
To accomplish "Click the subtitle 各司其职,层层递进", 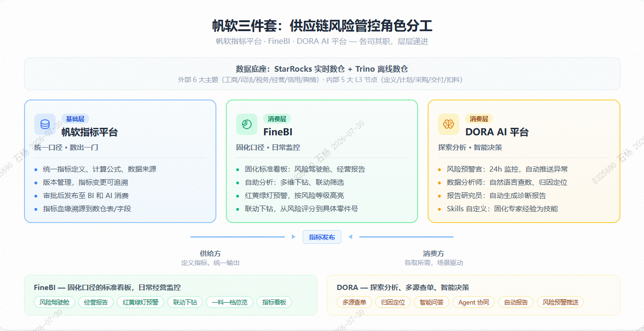I will (394, 41).
